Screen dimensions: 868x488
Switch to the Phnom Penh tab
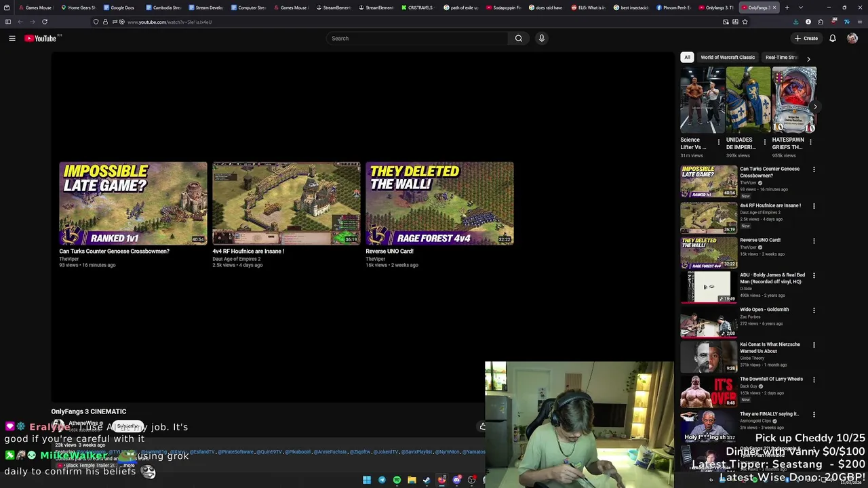click(673, 7)
